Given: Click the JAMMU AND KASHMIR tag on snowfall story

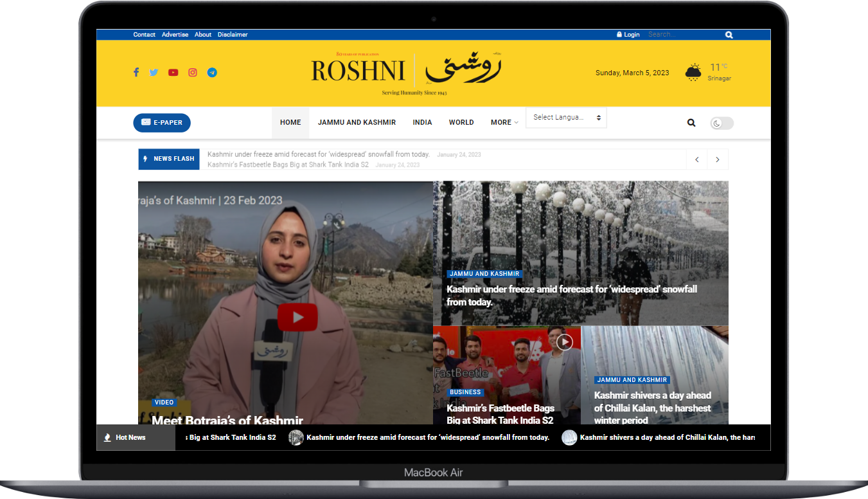Looking at the screenshot, I should tap(484, 274).
